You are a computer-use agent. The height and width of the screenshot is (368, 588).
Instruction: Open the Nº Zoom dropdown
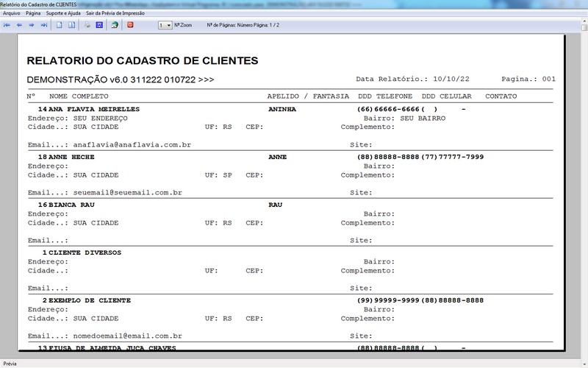165,25
